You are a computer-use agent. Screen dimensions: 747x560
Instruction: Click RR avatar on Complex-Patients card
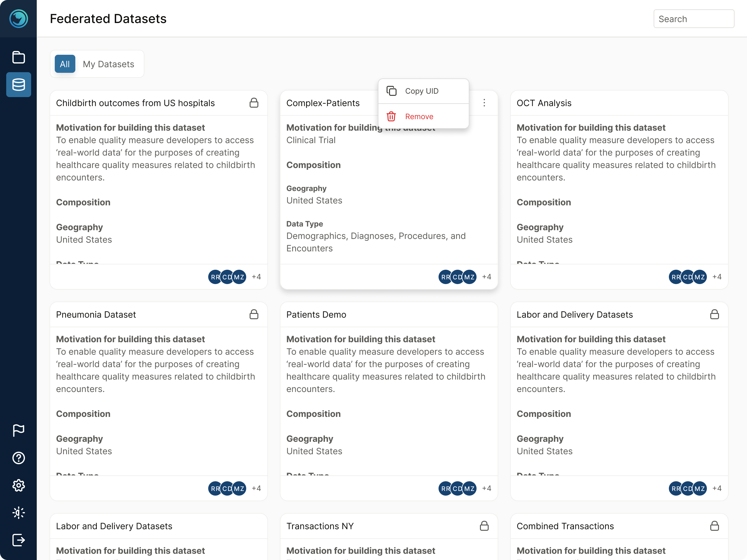tap(445, 277)
